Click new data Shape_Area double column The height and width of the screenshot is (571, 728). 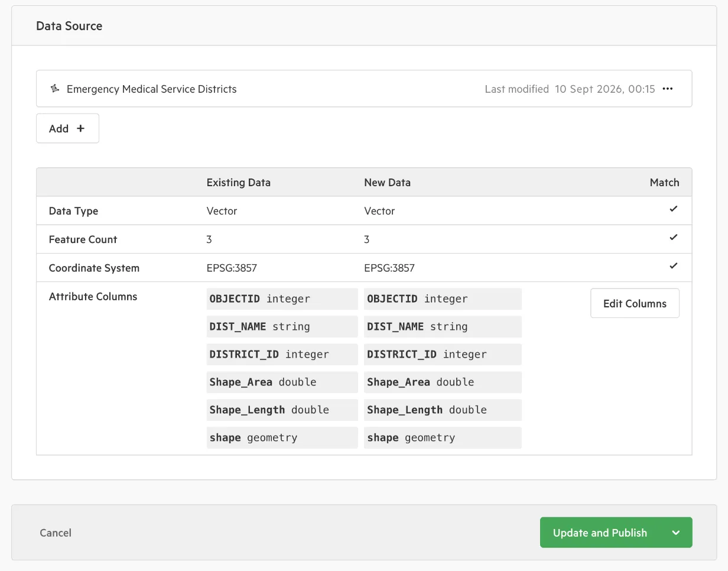(x=443, y=382)
